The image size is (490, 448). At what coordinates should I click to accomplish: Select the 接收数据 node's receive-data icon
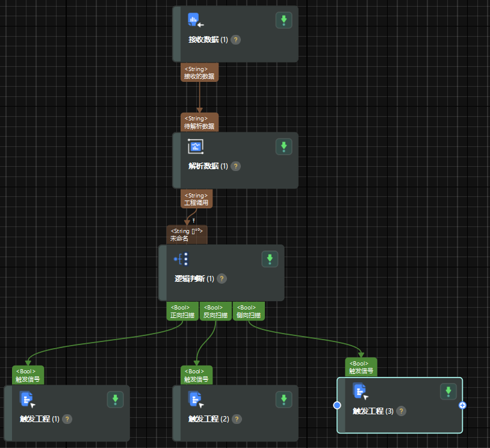tap(193, 20)
